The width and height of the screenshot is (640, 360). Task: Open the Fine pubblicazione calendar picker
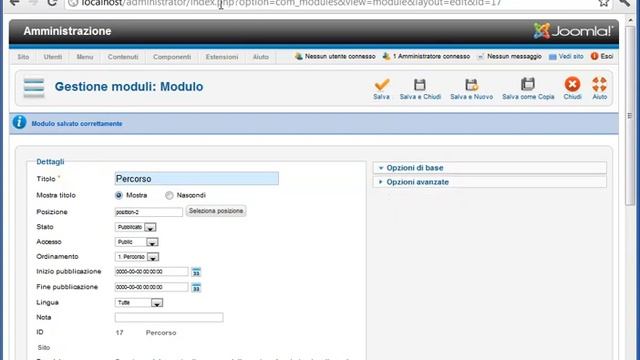[196, 287]
